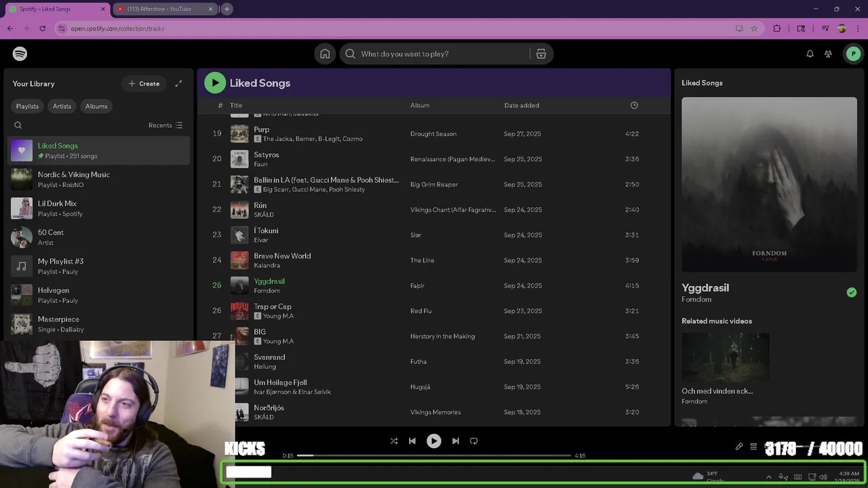Click the Title column header
This screenshot has width=868, height=488.
pyautogui.click(x=236, y=105)
